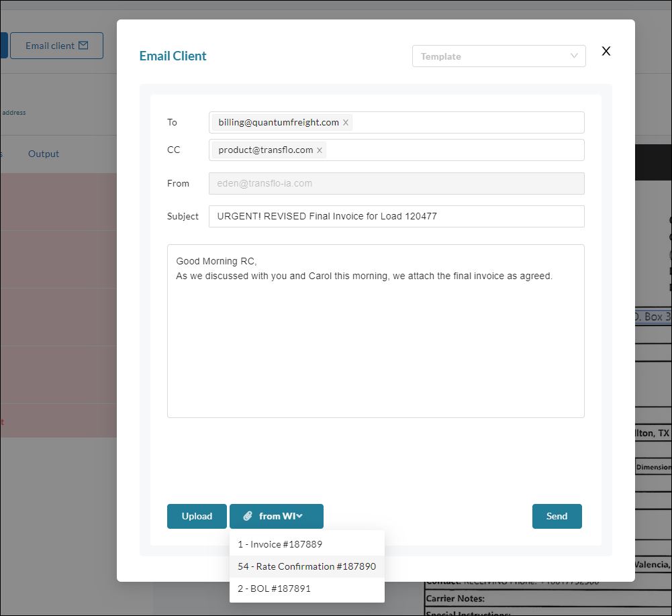The height and width of the screenshot is (616, 672).
Task: Click the Template dropdown chevron arrow
Action: 574,56
